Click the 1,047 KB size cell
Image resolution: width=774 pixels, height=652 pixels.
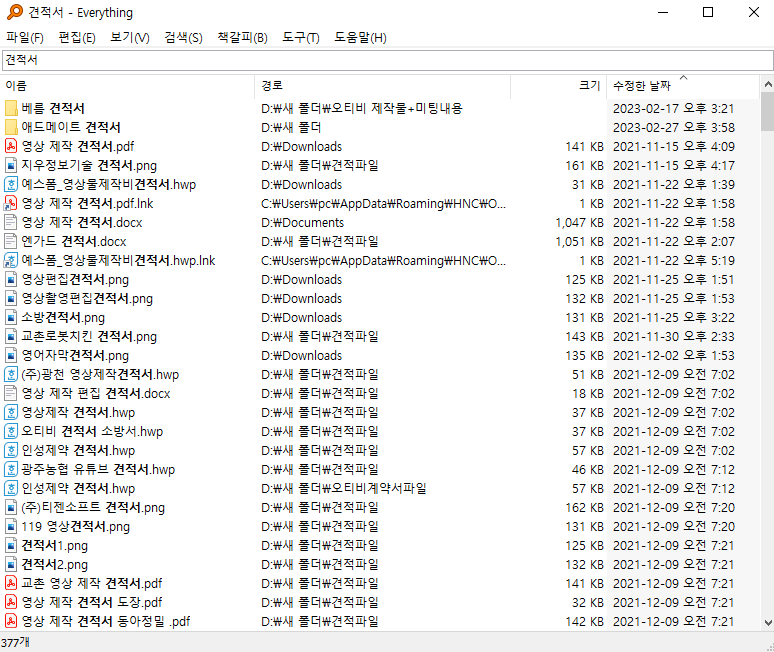pyautogui.click(x=580, y=222)
